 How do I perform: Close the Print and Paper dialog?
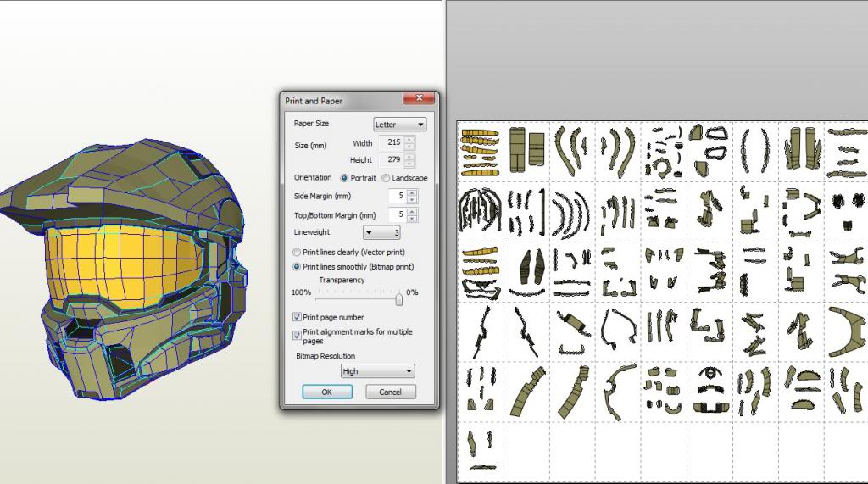click(419, 98)
